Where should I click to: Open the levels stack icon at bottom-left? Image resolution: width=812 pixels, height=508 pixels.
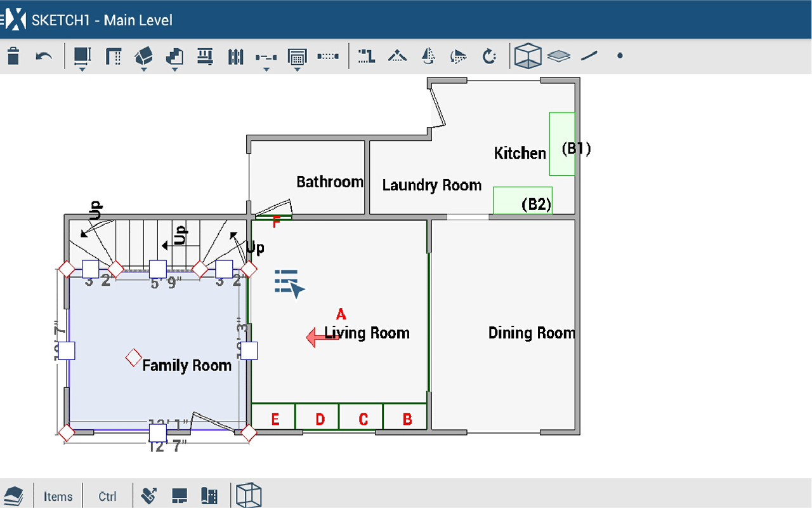tap(14, 495)
